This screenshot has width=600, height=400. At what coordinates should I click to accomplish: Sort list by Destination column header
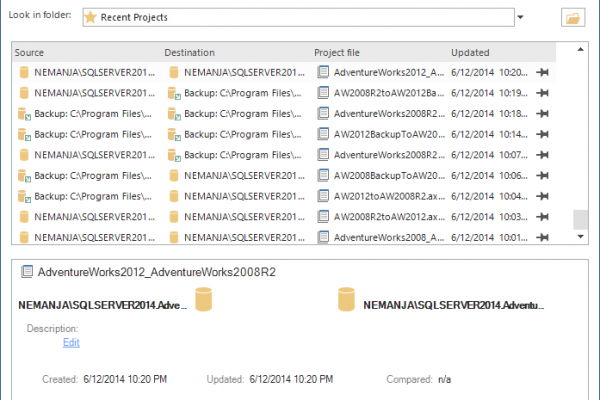(189, 52)
